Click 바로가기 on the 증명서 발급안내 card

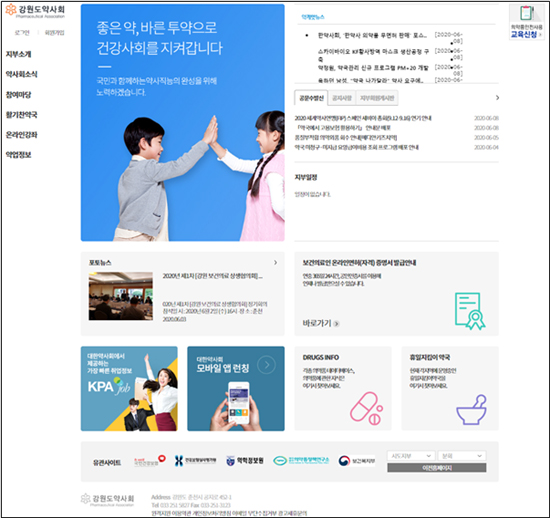(321, 323)
